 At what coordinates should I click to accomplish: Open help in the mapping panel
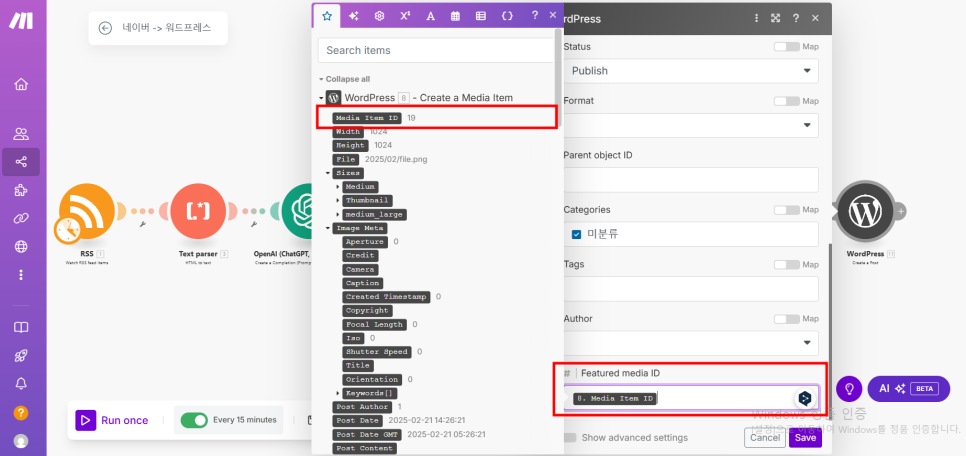[535, 15]
